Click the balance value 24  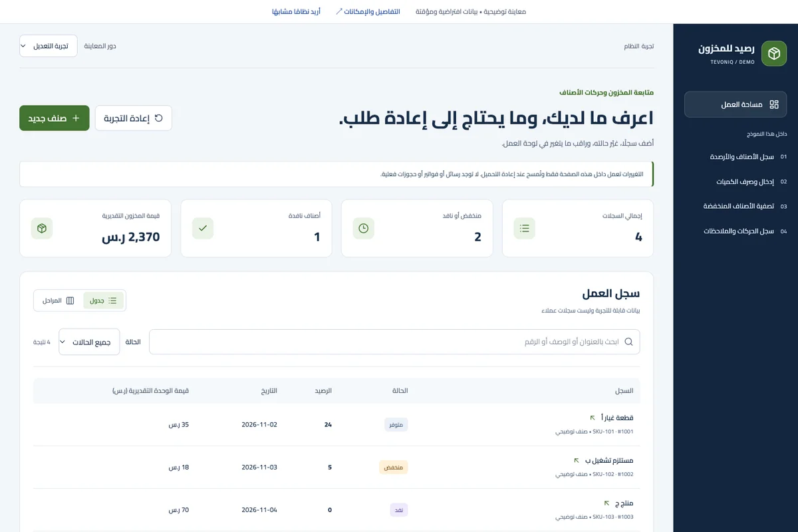coord(328,424)
